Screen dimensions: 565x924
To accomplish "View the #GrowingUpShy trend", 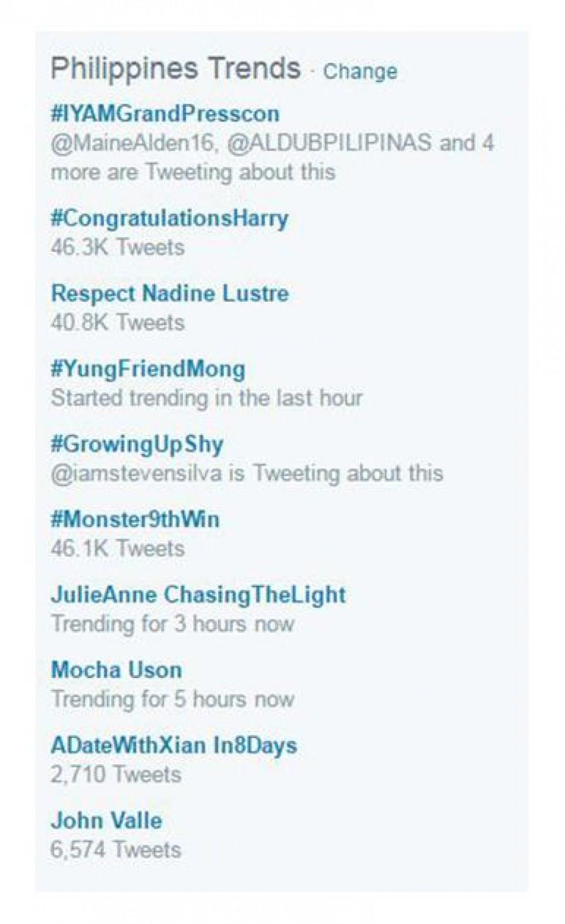I will [137, 444].
